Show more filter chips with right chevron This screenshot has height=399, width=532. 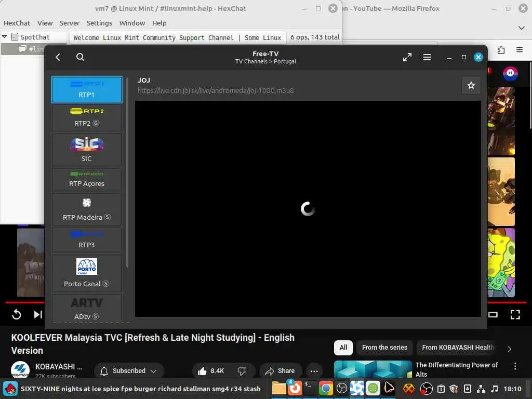click(509, 349)
